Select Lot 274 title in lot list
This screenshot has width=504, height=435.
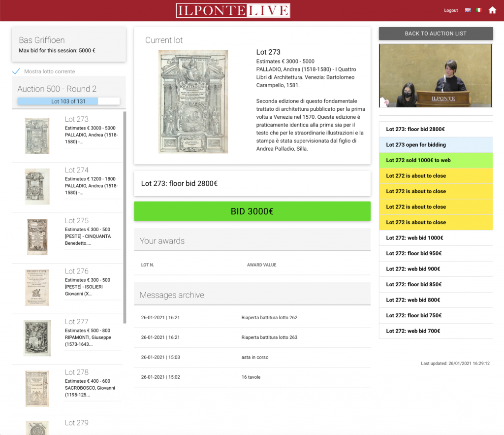coord(76,170)
